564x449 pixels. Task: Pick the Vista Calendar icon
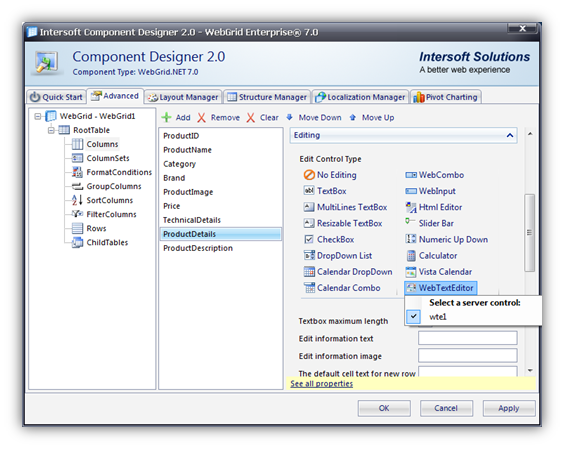point(411,272)
